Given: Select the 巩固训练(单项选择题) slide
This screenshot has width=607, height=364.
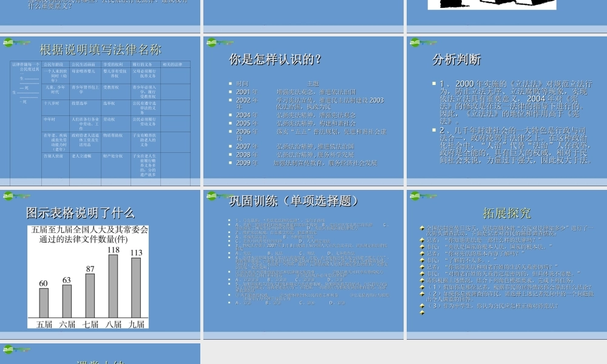Looking at the screenshot, I should tap(303, 264).
